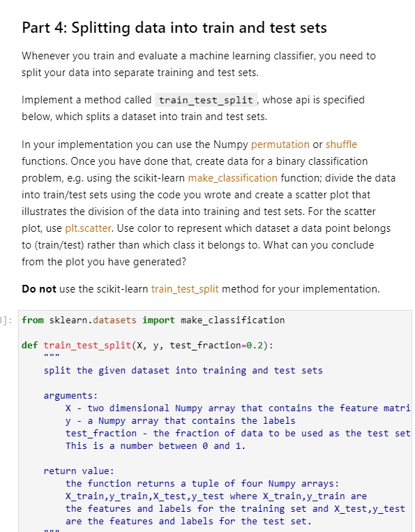Open the Numpy shuffle link
Viewport: 415px width, 532px height.
point(341,145)
